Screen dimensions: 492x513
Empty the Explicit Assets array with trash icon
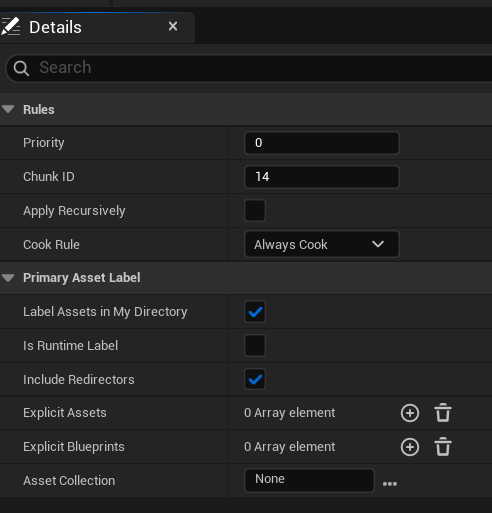443,413
